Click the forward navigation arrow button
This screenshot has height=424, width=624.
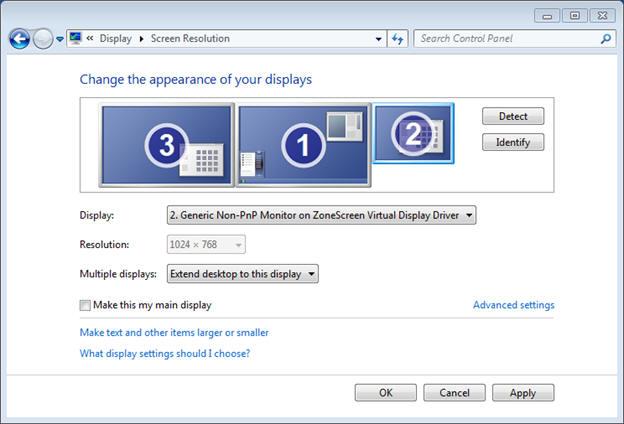point(43,39)
